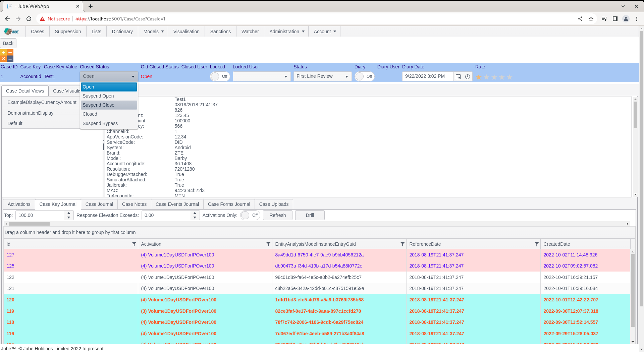
Task: Open filter for the ReferenceDate column
Action: point(537,244)
